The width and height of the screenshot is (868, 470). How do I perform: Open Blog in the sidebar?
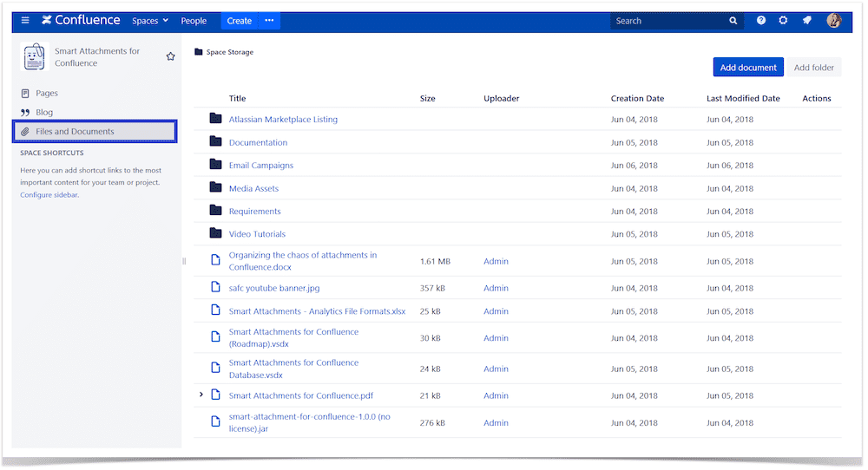point(44,112)
